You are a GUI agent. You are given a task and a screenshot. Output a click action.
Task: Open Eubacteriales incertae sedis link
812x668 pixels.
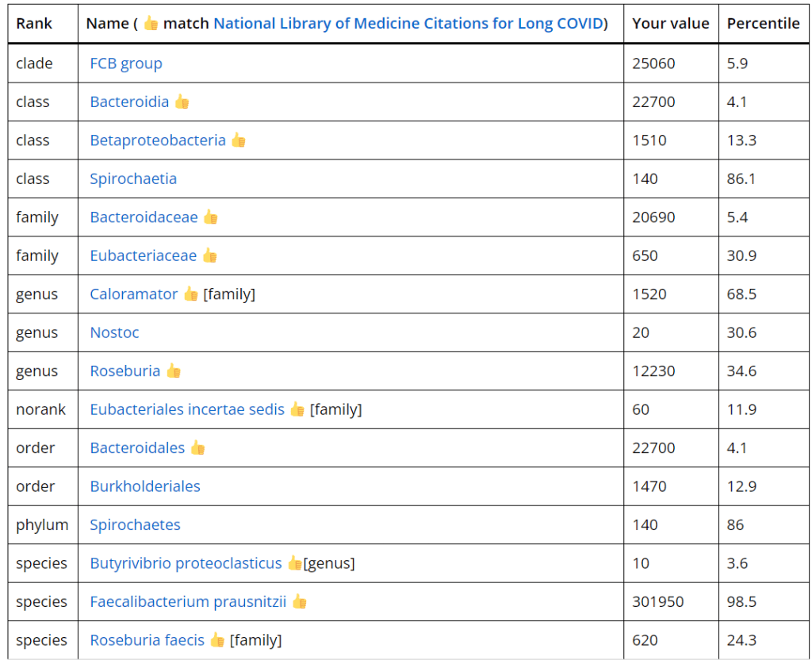point(187,410)
